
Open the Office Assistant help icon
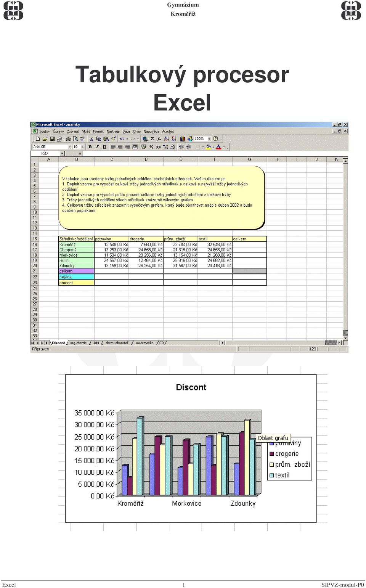coord(216,139)
